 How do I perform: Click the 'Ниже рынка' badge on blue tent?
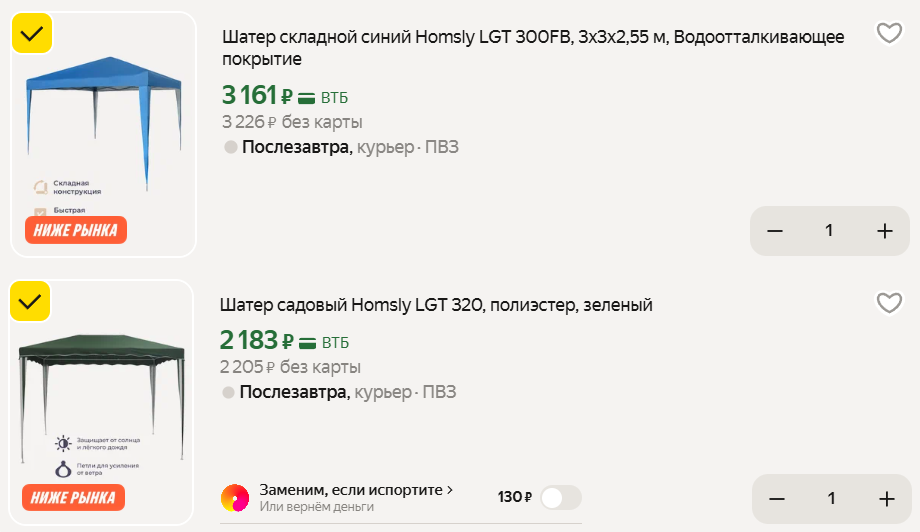coord(76,231)
